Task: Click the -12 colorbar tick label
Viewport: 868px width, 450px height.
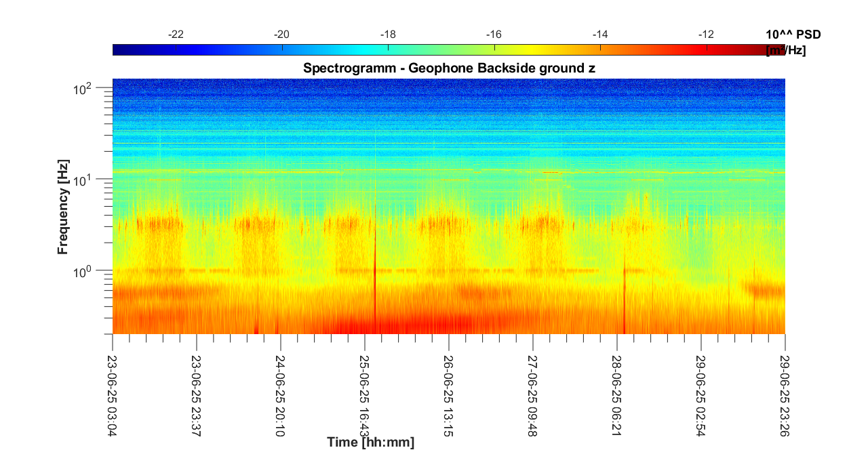Action: [x=707, y=35]
